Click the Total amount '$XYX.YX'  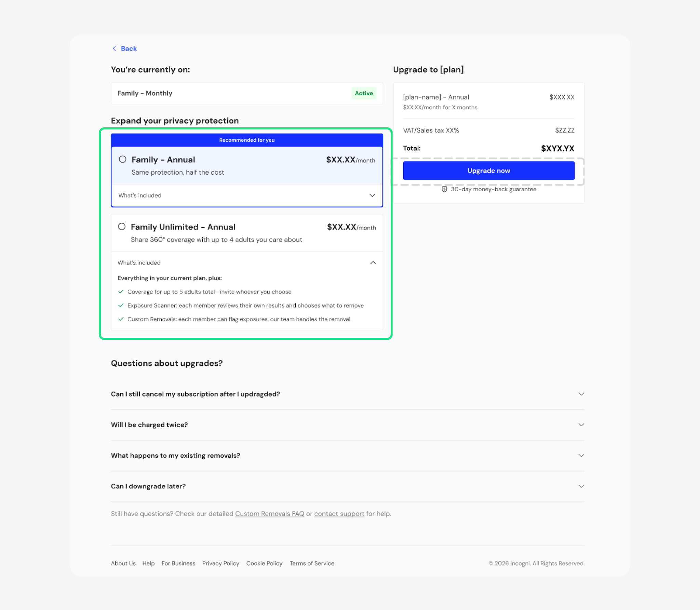pyautogui.click(x=557, y=148)
